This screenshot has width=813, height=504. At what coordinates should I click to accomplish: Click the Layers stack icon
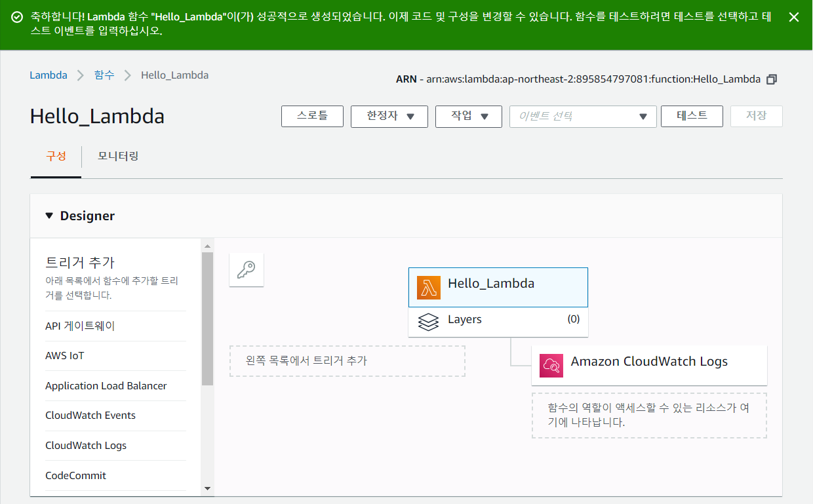point(428,321)
